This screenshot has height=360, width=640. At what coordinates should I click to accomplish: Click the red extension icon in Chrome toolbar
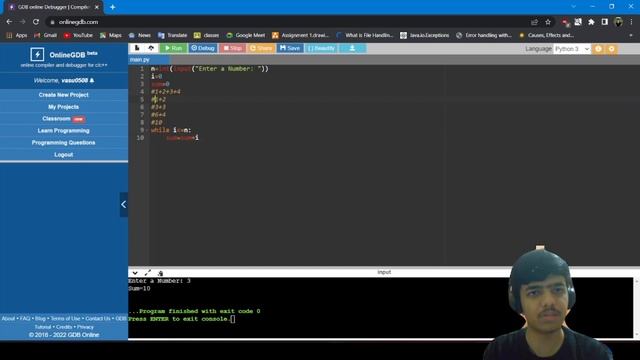[565, 22]
